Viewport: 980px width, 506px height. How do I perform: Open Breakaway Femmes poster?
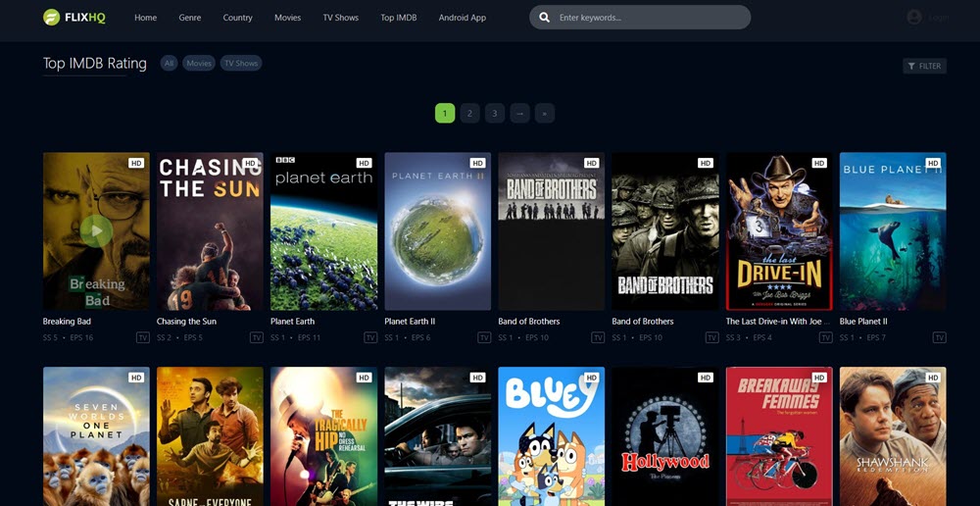[779, 436]
